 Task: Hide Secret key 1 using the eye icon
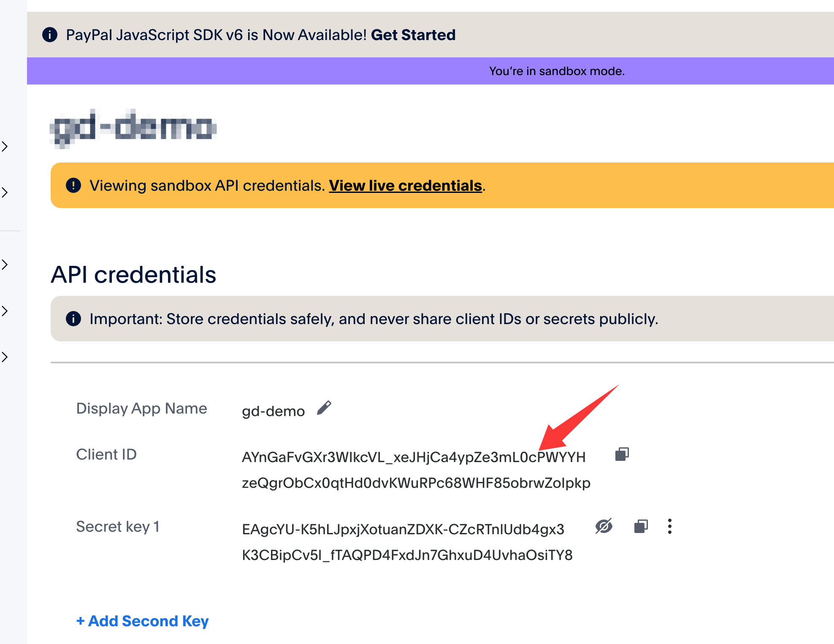tap(604, 526)
